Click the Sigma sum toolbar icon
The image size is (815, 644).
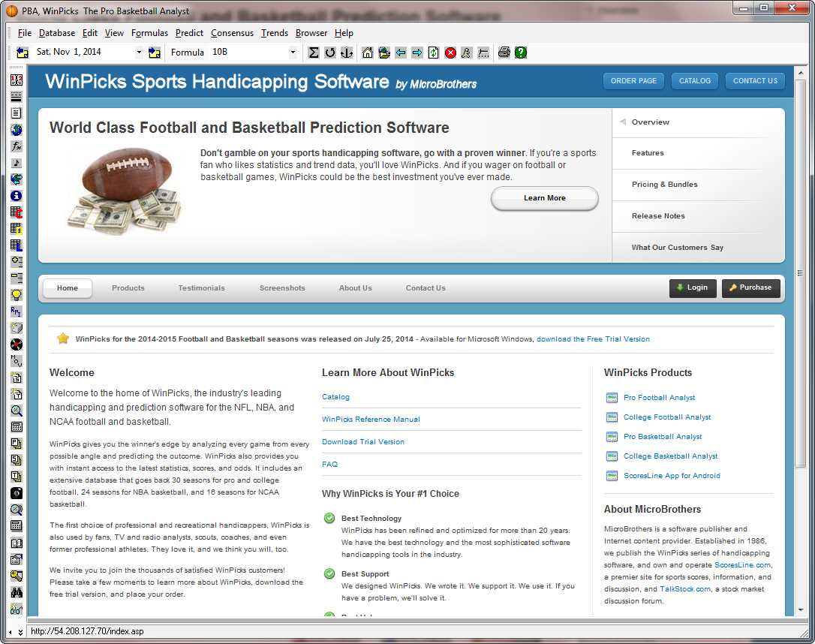(314, 53)
